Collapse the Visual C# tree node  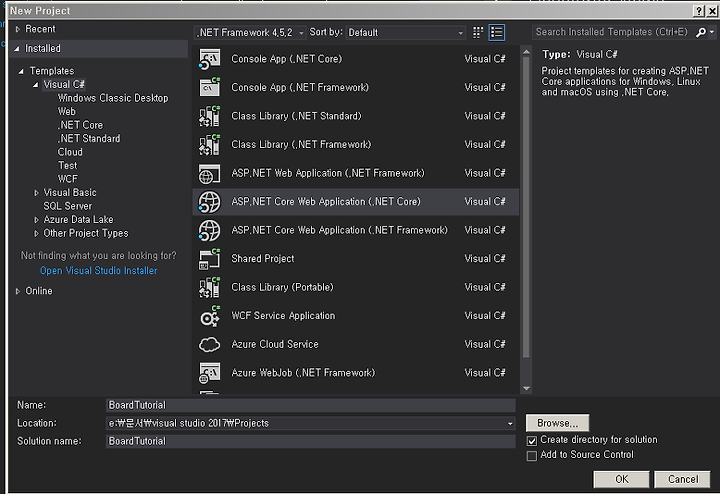tap(35, 84)
